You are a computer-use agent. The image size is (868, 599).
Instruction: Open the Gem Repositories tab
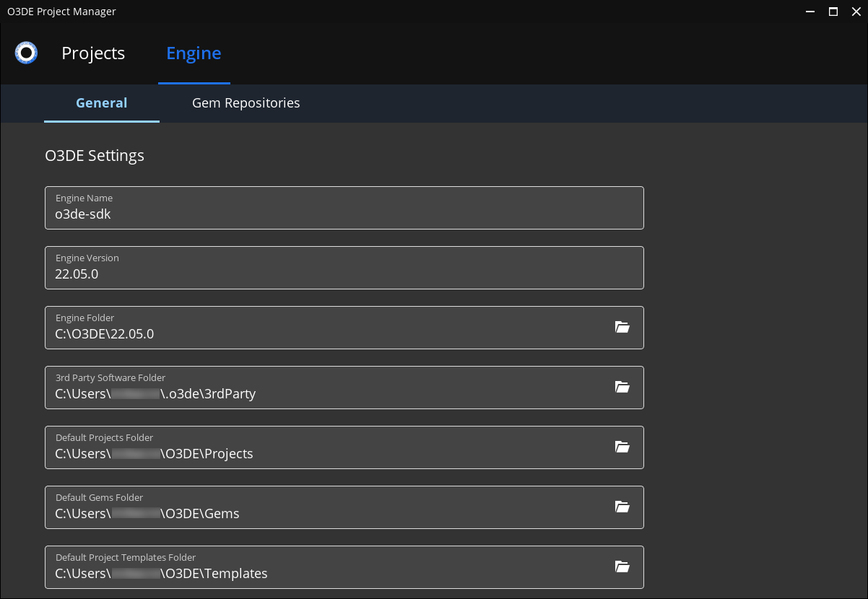tap(246, 102)
